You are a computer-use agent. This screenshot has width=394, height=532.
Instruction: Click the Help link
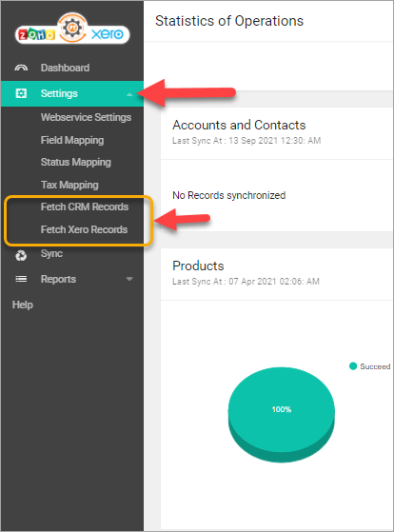pyautogui.click(x=23, y=305)
